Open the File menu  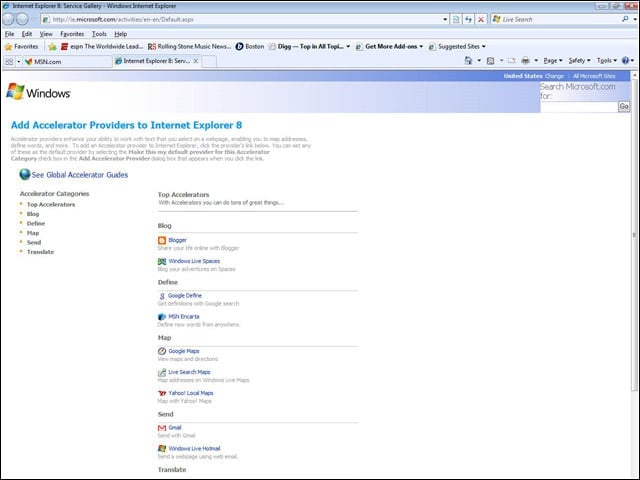[9, 34]
